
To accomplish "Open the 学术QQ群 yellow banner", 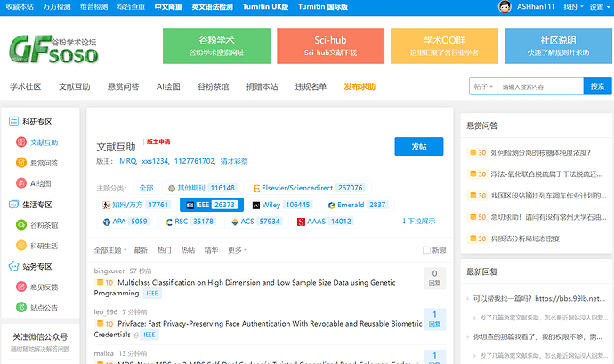I will click(x=444, y=46).
